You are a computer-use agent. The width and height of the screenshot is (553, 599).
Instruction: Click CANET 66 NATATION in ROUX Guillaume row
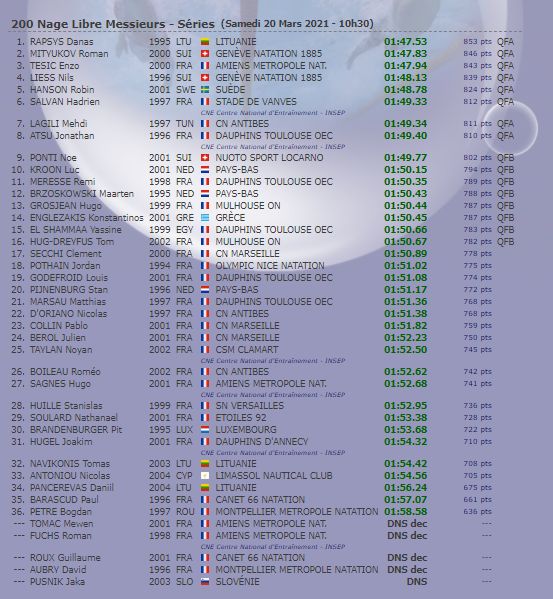click(x=260, y=558)
